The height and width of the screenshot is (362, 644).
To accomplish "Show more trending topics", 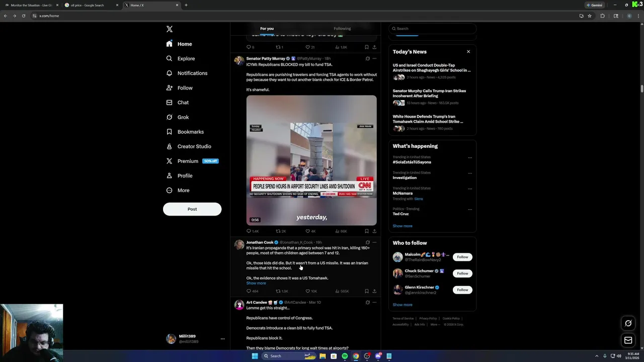I will [403, 226].
